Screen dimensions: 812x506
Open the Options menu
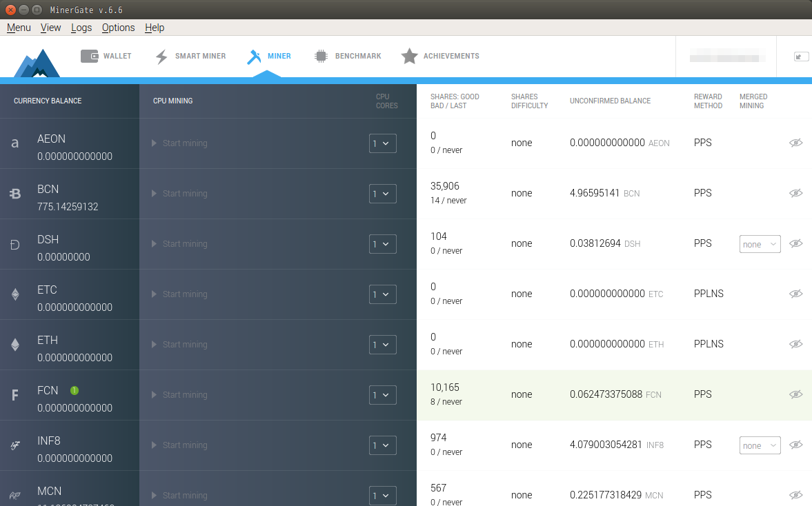(118, 28)
